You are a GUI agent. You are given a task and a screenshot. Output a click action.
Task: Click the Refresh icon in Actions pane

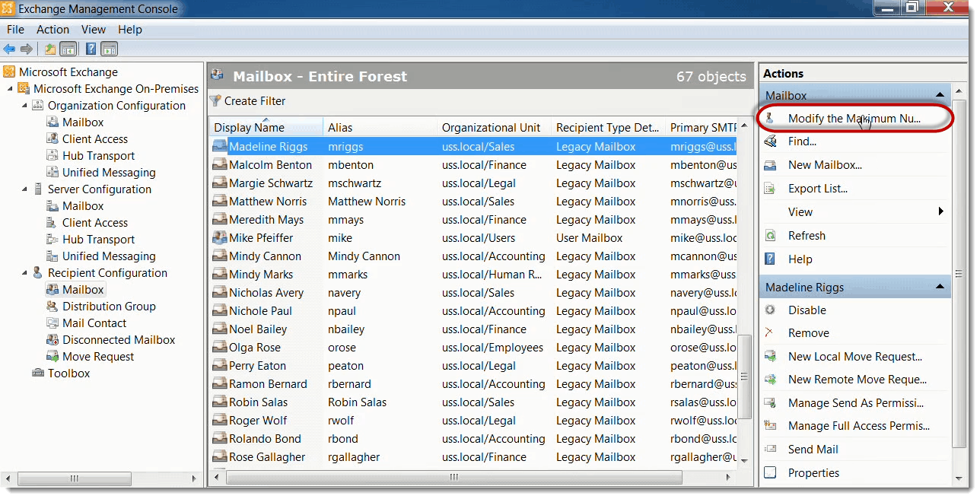[x=771, y=236]
